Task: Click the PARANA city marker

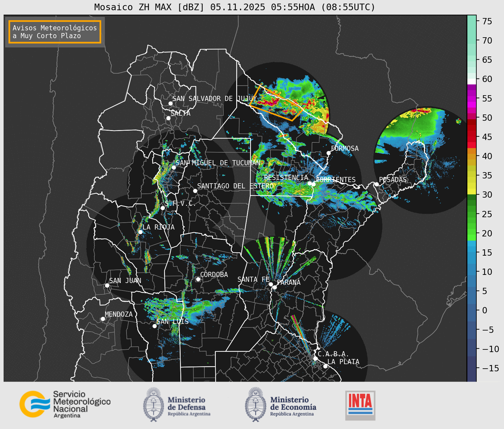Action: pos(275,287)
